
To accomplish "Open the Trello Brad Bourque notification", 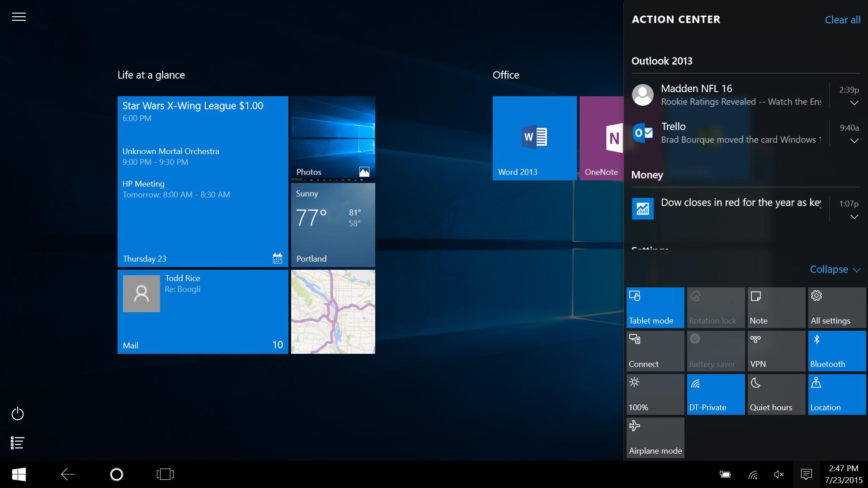I will point(741,133).
